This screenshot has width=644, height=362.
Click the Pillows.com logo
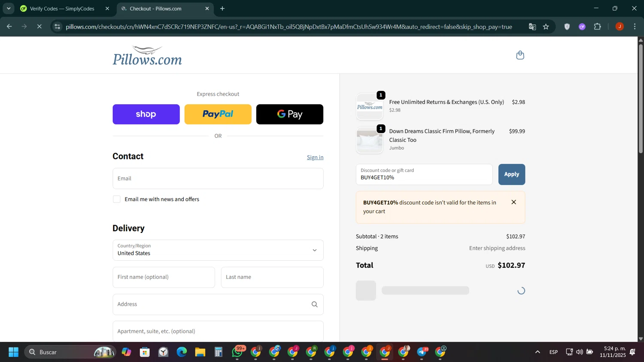point(147,55)
